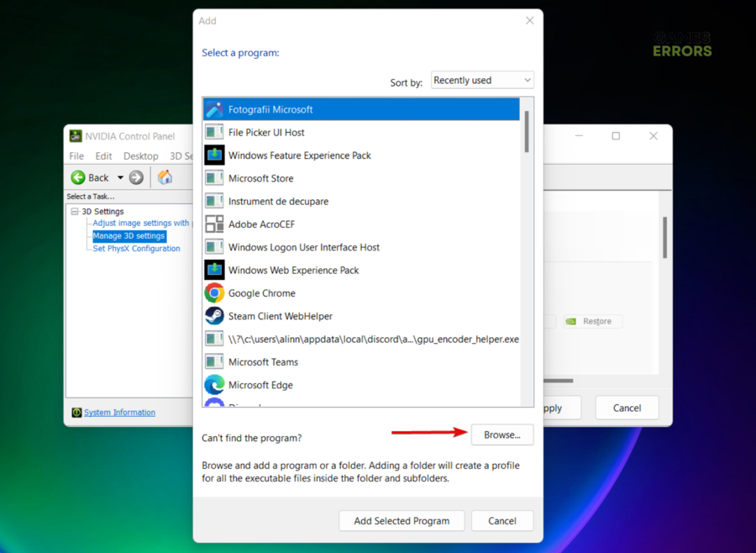Collapse the 3D Settings tree node

point(75,212)
